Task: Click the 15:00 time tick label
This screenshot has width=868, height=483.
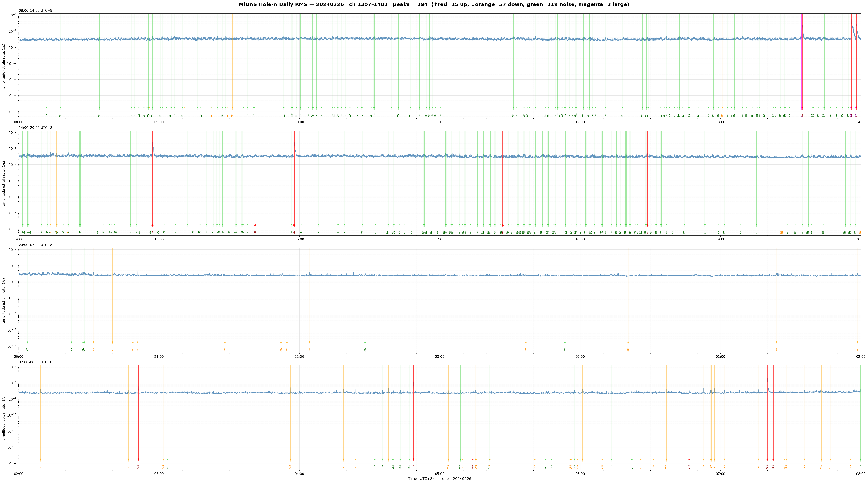Action: tap(159, 239)
